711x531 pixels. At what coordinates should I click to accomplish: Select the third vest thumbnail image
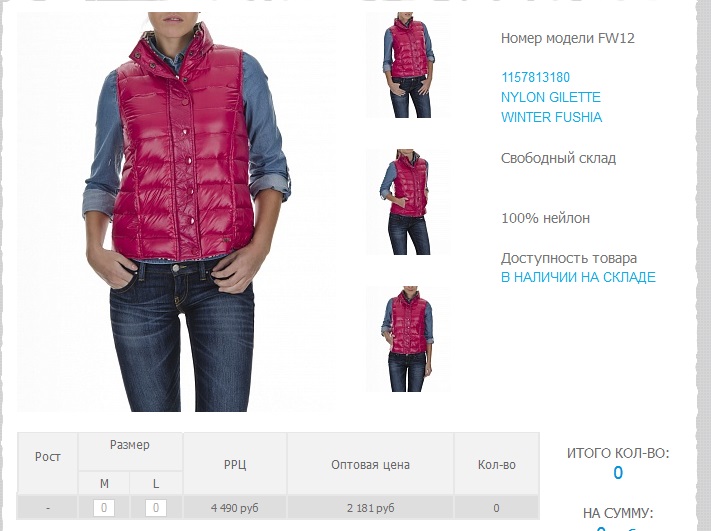(x=408, y=339)
